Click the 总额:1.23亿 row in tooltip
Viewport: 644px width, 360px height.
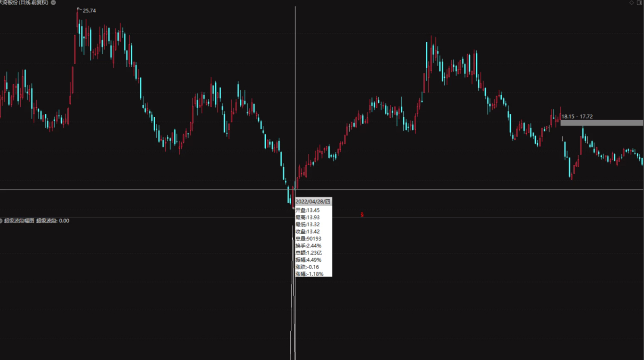pos(308,253)
